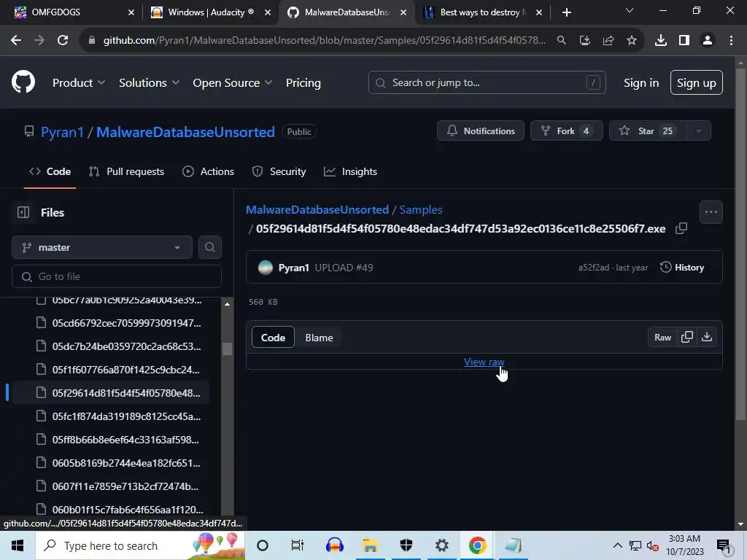Bookmark this page with the star icon

point(632,41)
